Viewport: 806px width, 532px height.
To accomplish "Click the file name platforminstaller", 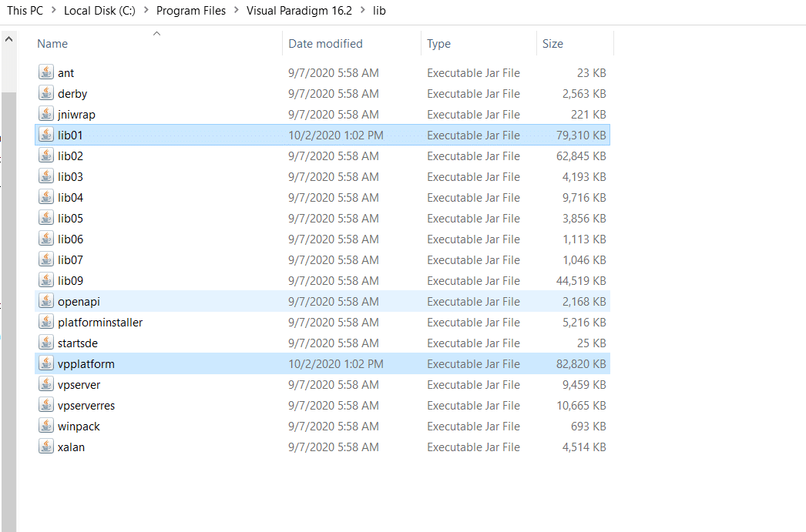I will click(x=100, y=322).
